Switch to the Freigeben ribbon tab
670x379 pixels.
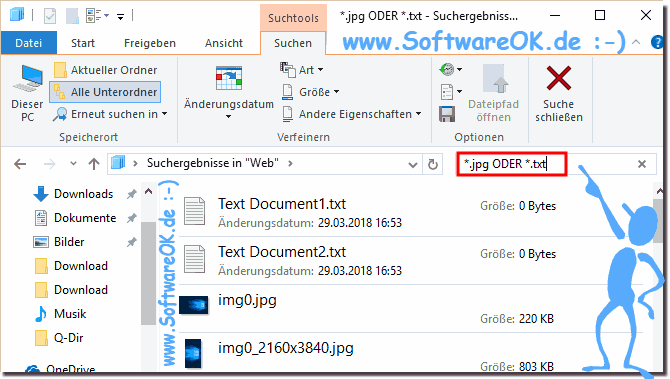point(150,43)
